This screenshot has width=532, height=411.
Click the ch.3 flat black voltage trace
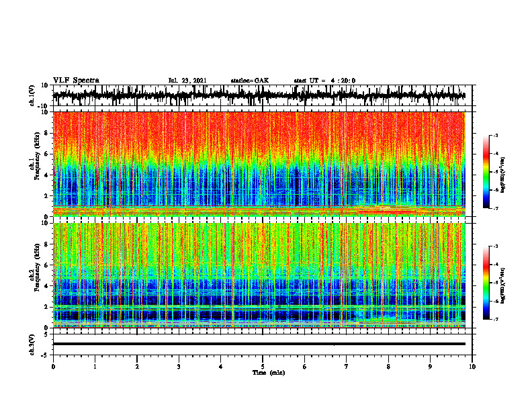259,344
